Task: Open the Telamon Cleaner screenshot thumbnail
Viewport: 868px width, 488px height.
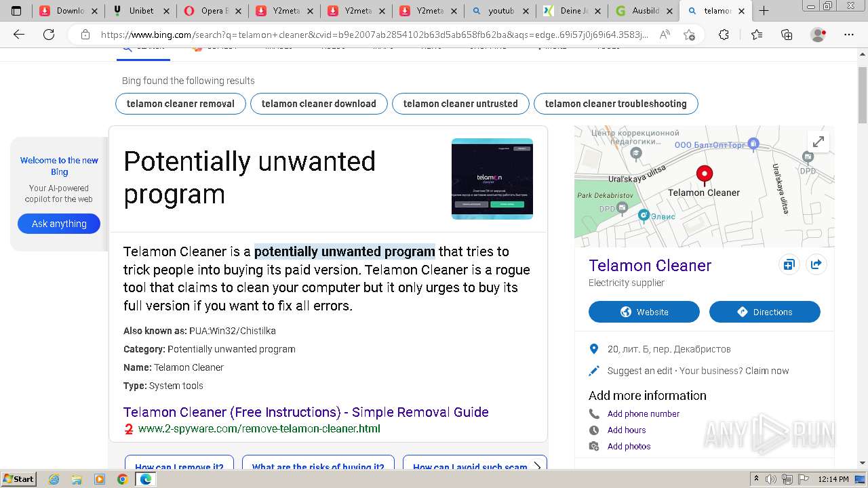Action: (492, 179)
